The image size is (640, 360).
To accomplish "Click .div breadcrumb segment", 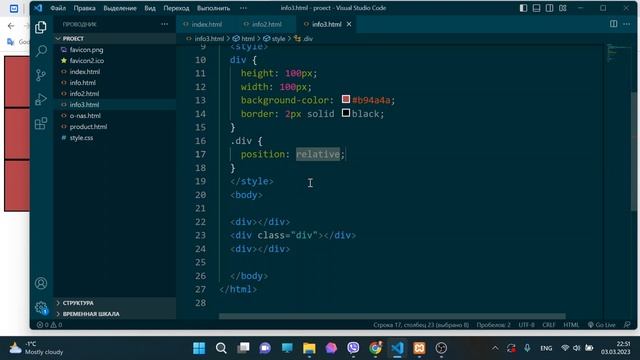I will [x=307, y=39].
